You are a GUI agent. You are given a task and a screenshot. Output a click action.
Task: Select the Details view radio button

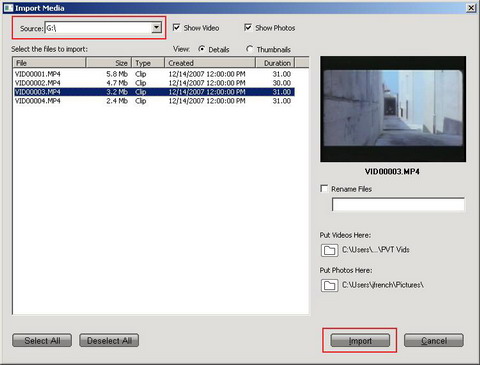[x=201, y=49]
